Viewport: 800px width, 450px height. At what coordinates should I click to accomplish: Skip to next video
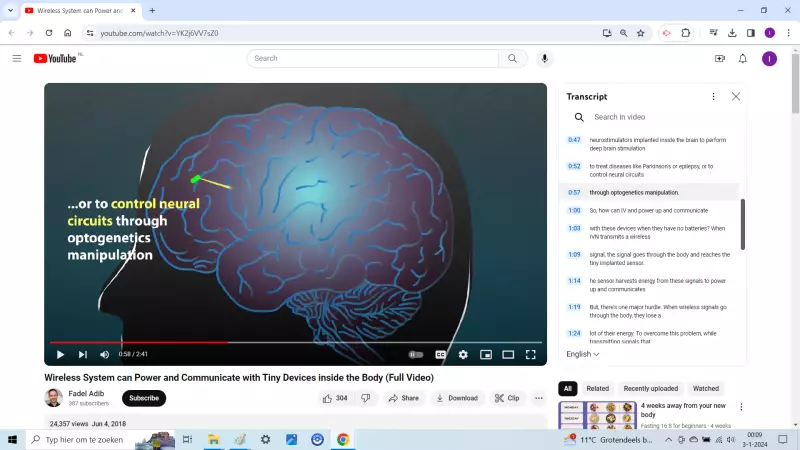[x=82, y=354]
